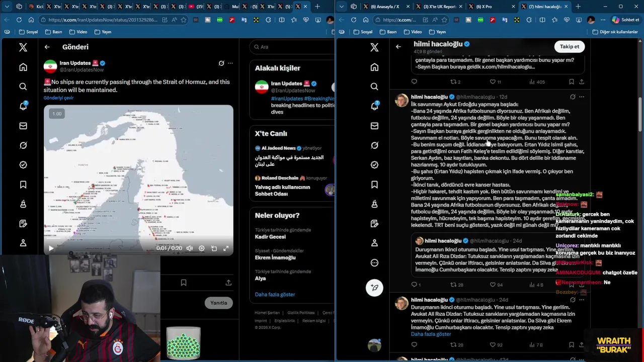The width and height of the screenshot is (644, 362).
Task: Click Yanıtla reply button
Action: tap(218, 303)
